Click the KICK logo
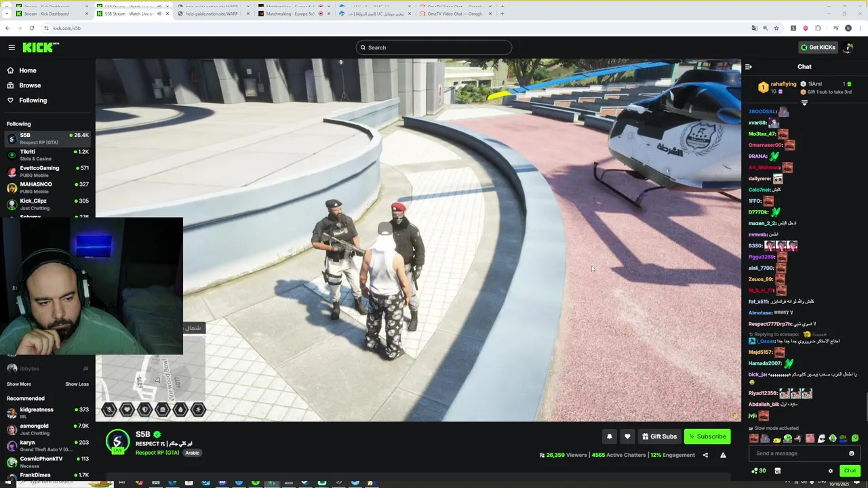The image size is (868, 488). click(x=41, y=47)
